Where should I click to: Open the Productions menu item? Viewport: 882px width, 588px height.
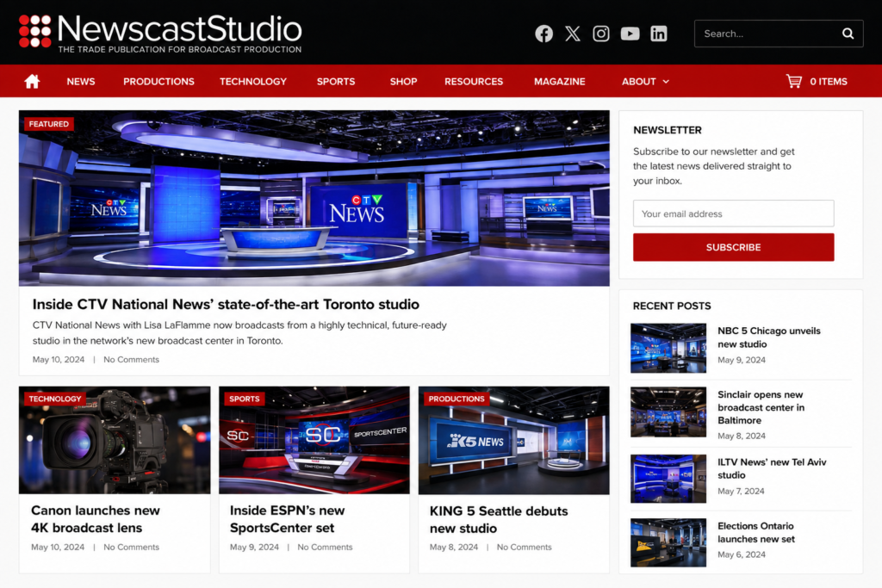[158, 82]
